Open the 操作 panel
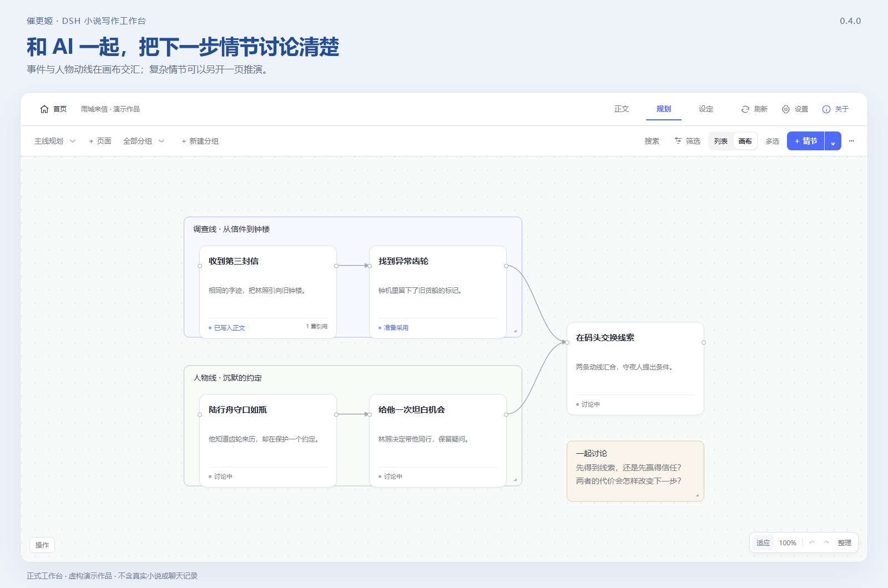 (42, 545)
